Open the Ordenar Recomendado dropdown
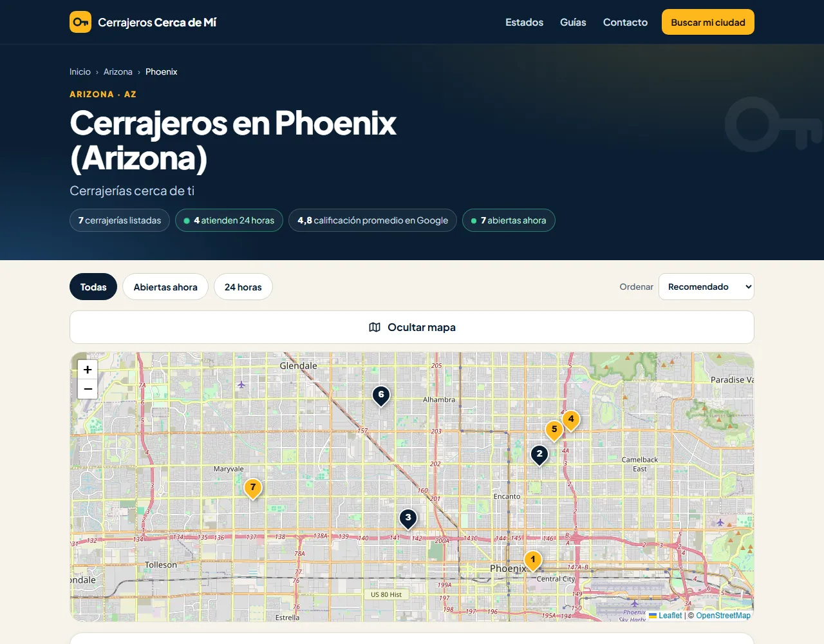This screenshot has height=644, width=824. pos(706,287)
